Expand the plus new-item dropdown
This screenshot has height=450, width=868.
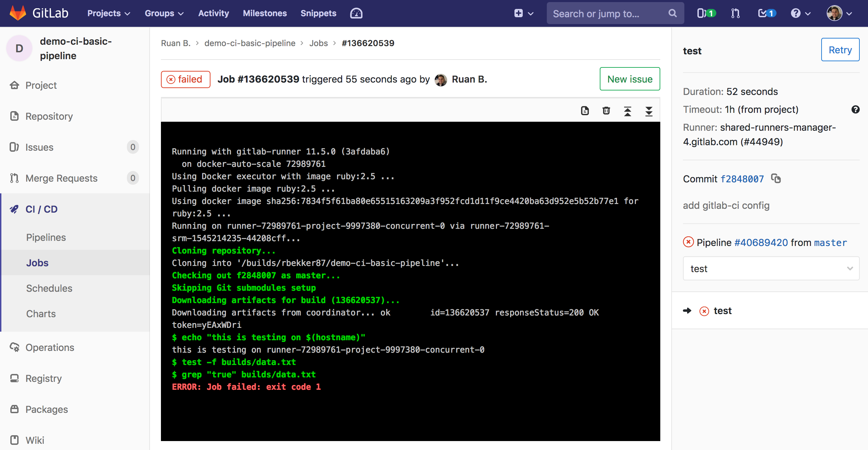point(523,13)
